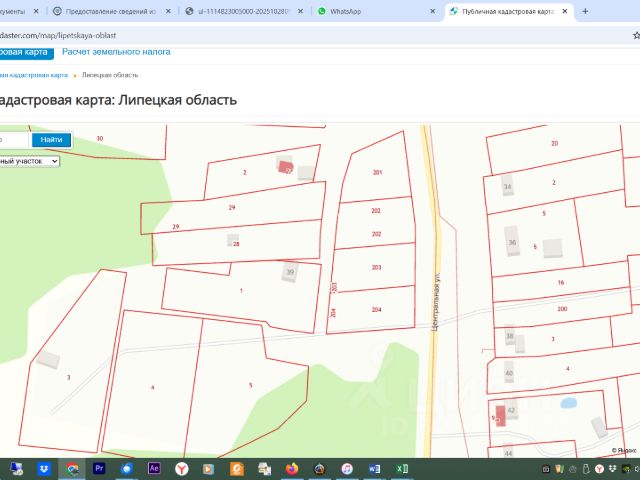Viewport: 640px width, 480px height.
Task: Open Microsoft Word from the taskbar
Action: pos(374,469)
